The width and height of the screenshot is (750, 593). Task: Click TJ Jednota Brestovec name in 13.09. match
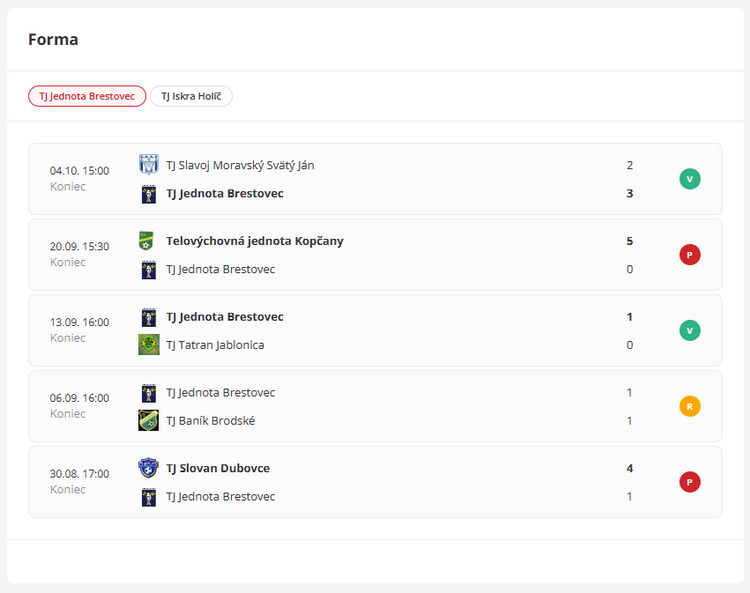(x=225, y=317)
